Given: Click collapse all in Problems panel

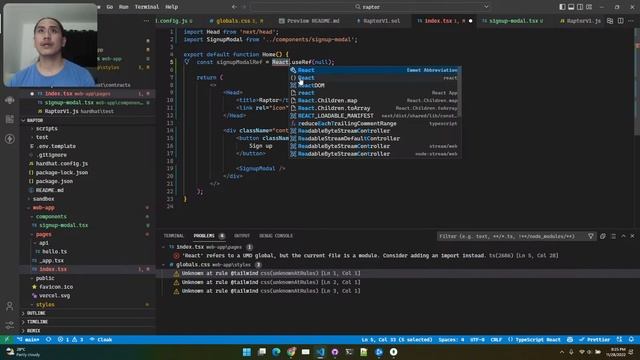Looking at the screenshot, I should (x=603, y=236).
